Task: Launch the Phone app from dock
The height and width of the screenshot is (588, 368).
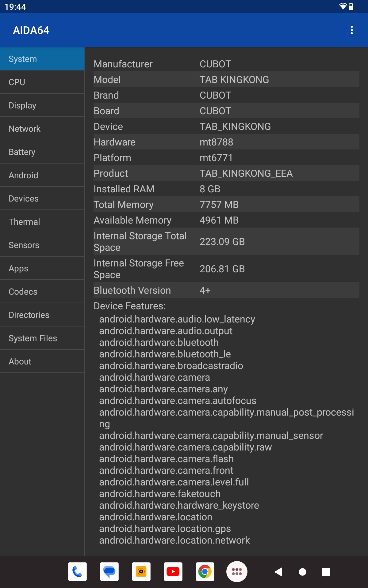Action: (x=77, y=571)
